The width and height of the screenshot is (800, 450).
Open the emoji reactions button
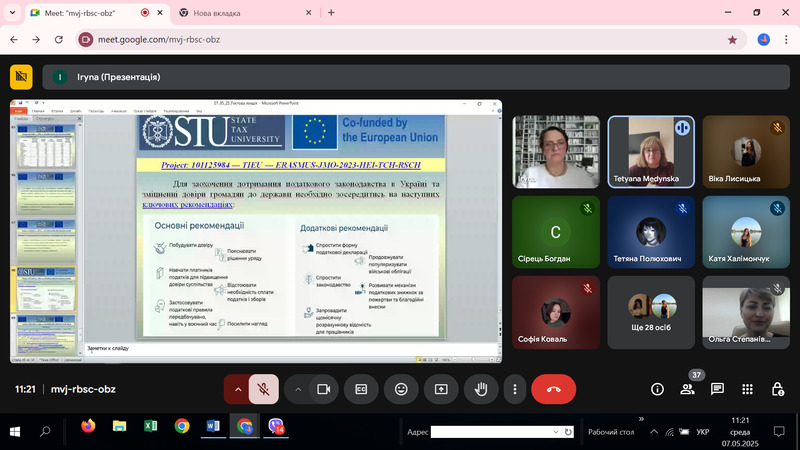[x=401, y=389]
